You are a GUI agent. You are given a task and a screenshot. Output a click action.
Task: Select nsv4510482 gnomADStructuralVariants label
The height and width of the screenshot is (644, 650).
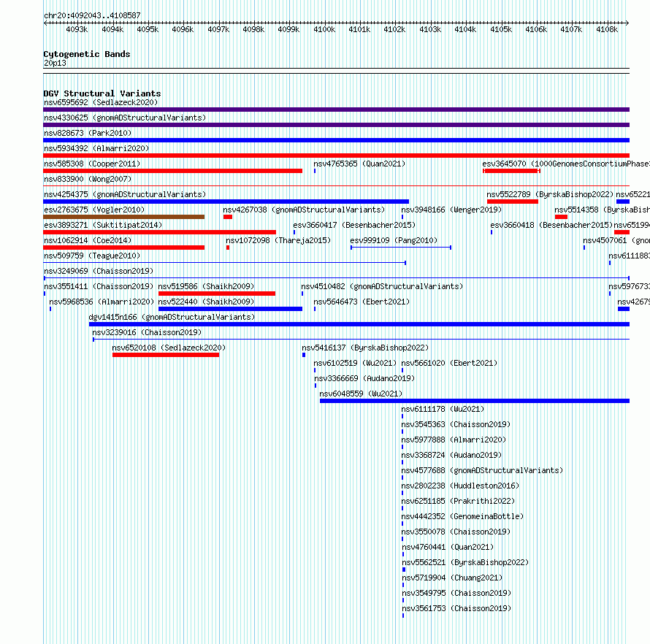[382, 286]
